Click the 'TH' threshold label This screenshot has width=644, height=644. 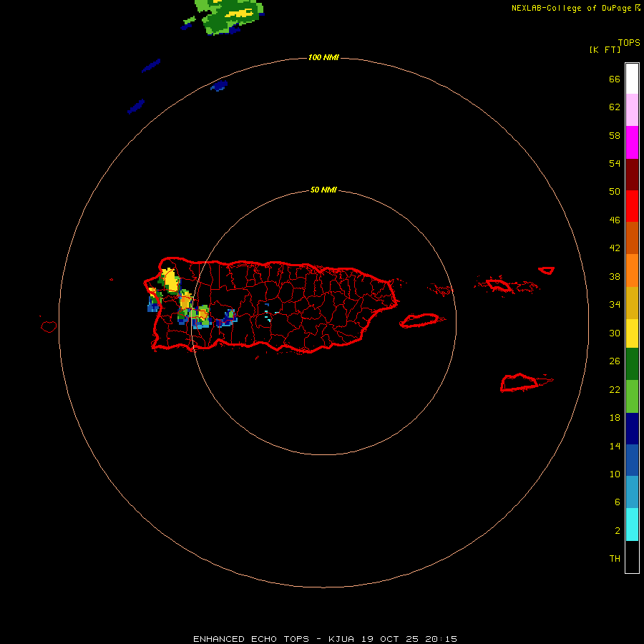click(615, 558)
